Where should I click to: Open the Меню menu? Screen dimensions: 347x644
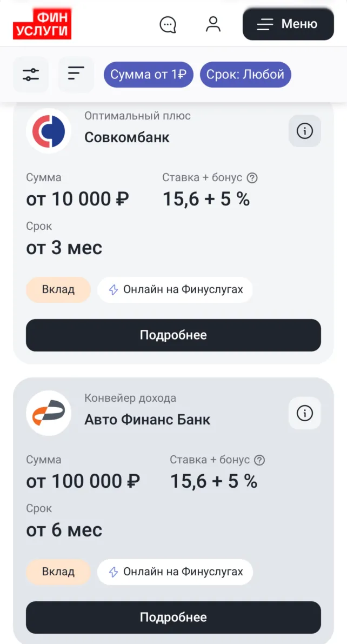pyautogui.click(x=288, y=24)
